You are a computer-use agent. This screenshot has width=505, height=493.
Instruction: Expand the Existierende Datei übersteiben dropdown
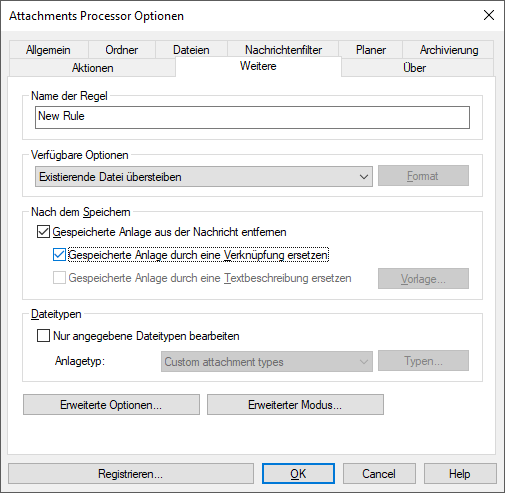pos(204,177)
